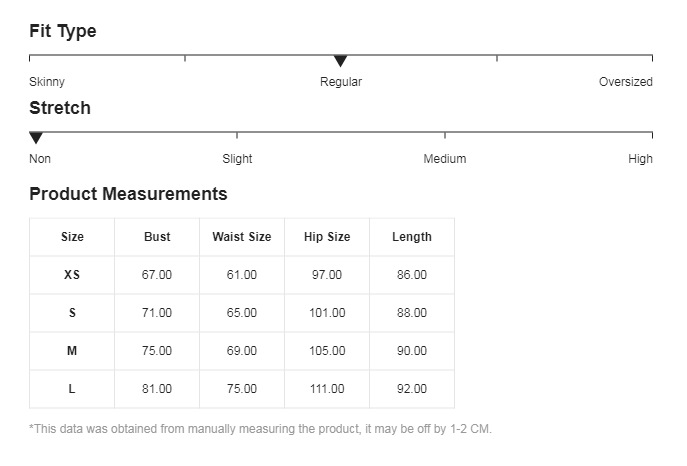Select the M size row label
687x466 pixels.
tap(72, 351)
